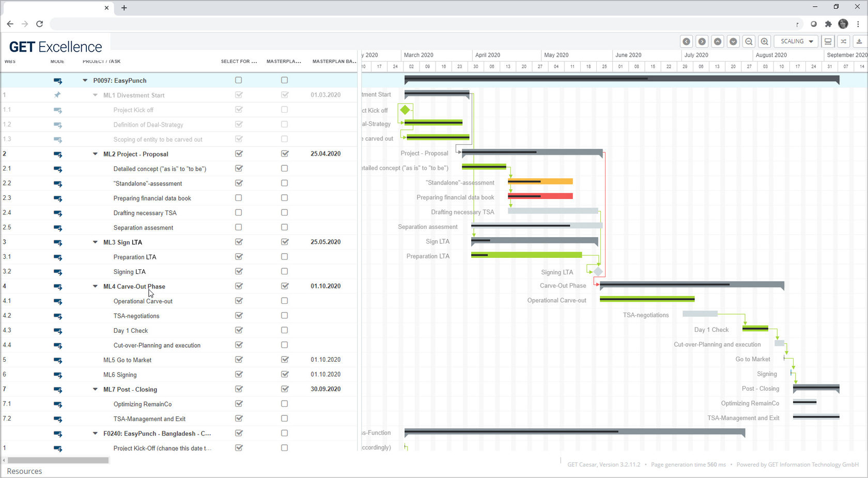Collapse the ML7 Post - Closing group
868x478 pixels.
95,389
